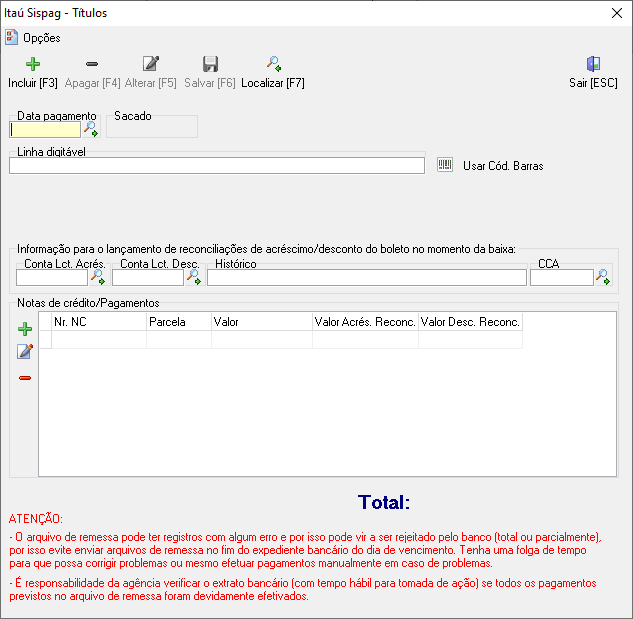Screen dimensions: 633x619
Task: Focus the CCA input field
Action: click(562, 277)
